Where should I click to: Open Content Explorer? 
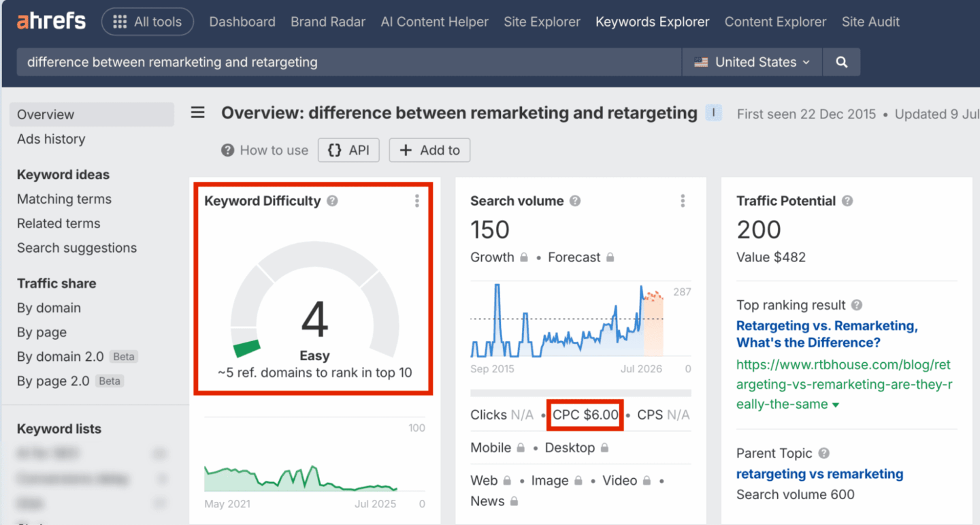[775, 22]
